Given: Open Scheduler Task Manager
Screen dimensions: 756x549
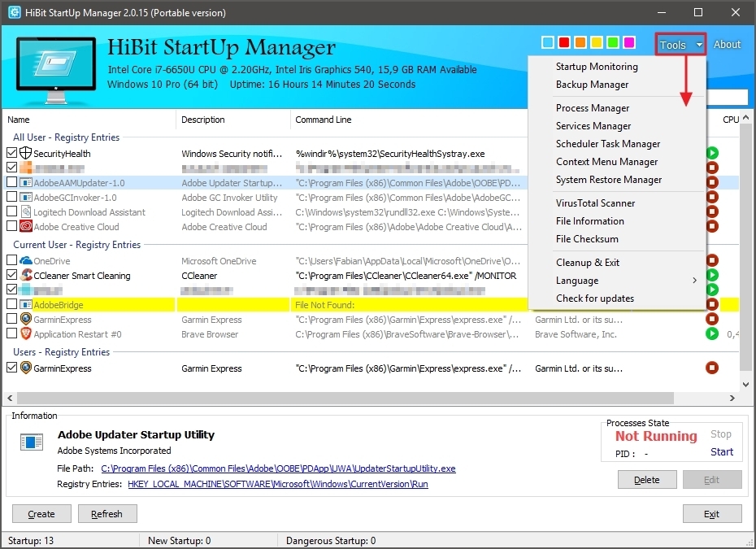Looking at the screenshot, I should click(617, 144).
